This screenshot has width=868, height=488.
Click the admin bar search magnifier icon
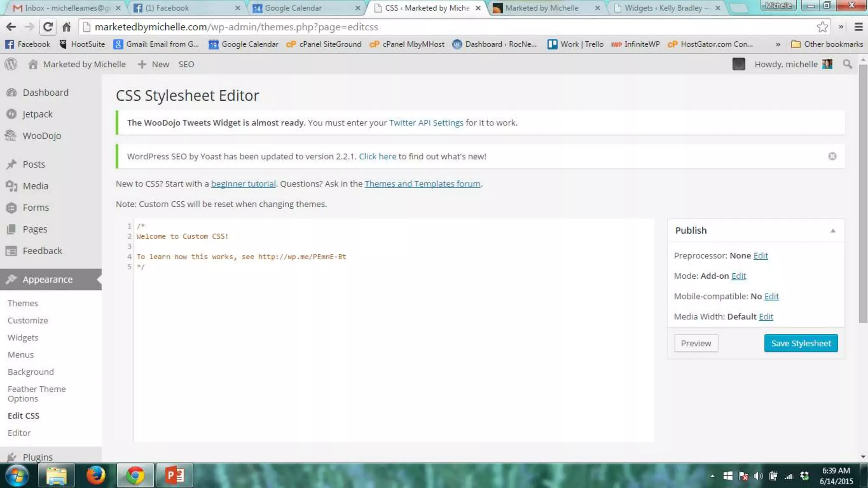tap(847, 64)
